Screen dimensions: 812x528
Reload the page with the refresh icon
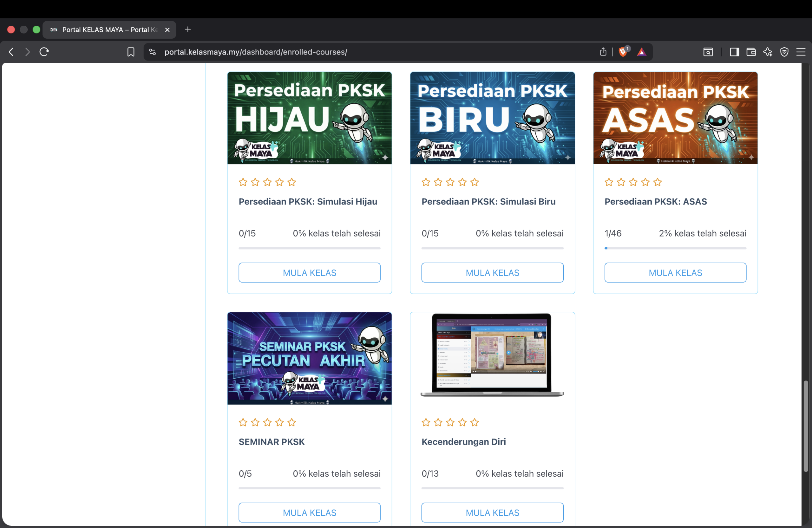[x=44, y=52]
